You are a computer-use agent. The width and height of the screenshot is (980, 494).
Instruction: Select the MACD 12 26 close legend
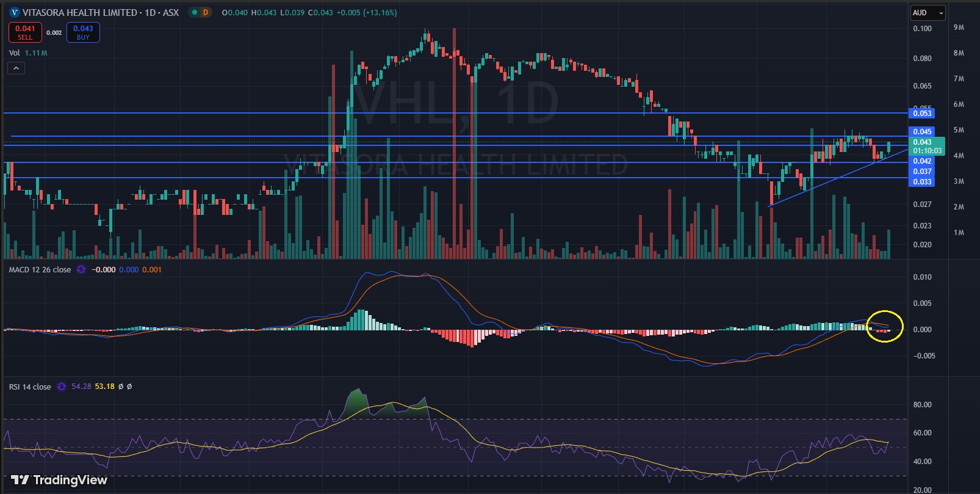(x=40, y=269)
